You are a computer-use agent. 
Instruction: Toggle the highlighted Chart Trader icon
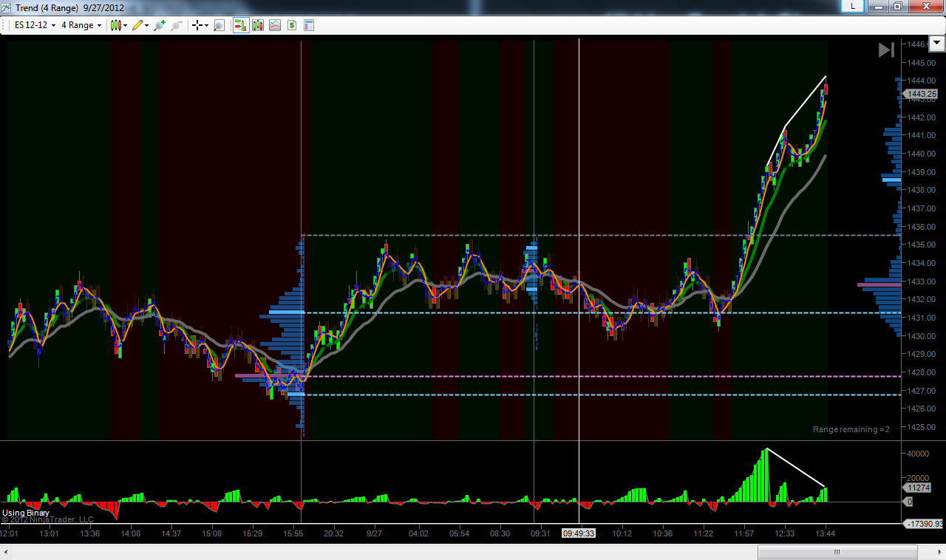click(241, 25)
